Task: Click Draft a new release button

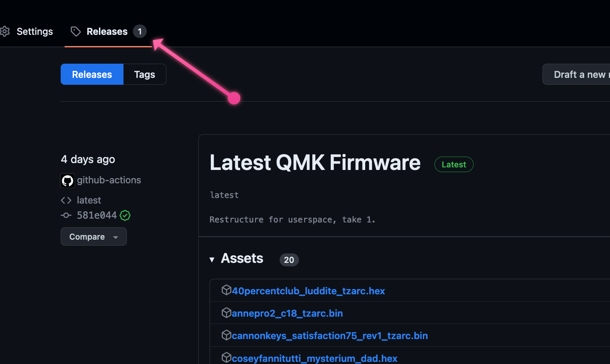Action: pyautogui.click(x=579, y=74)
